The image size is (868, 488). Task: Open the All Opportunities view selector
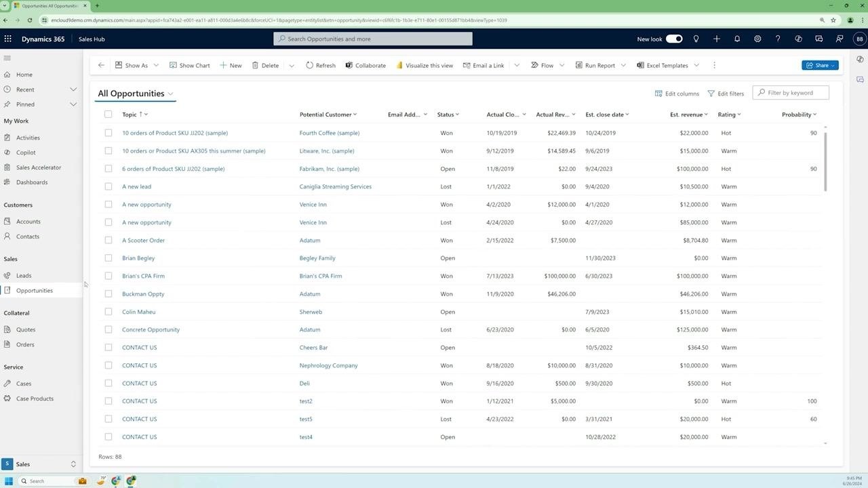[x=136, y=94]
